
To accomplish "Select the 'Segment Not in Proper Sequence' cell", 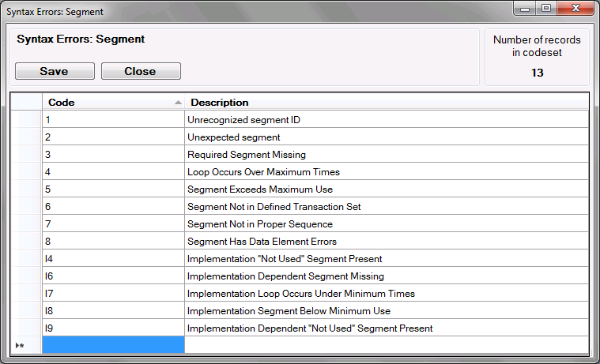I will pos(386,224).
